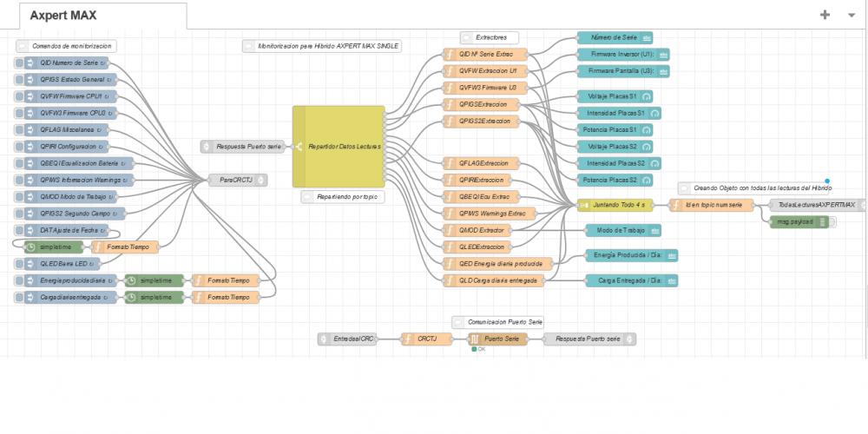
Task: Trigger the Energiaproducidadiaria inject button
Action: pyautogui.click(x=19, y=280)
